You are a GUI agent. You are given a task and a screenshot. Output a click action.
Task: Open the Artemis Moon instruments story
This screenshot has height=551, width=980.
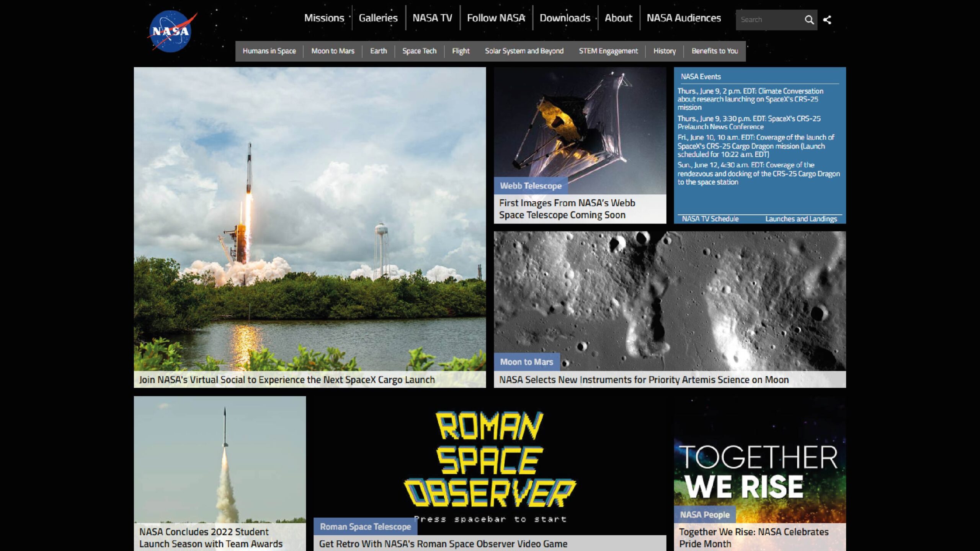click(x=643, y=380)
